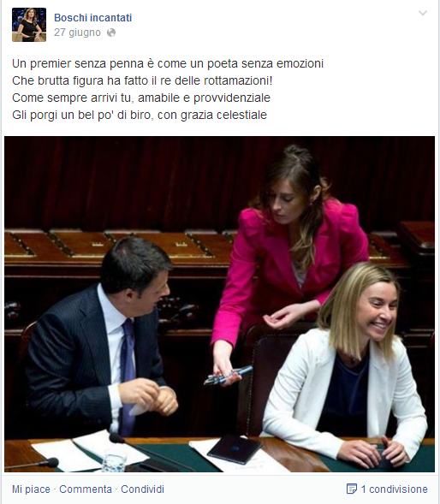440x504 pixels.
Task: Like the post with Mi piace
Action: [x=31, y=489]
